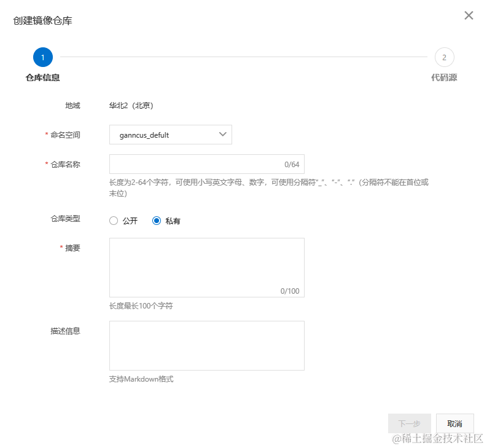
Task: Click the 取消 button
Action: [x=454, y=423]
